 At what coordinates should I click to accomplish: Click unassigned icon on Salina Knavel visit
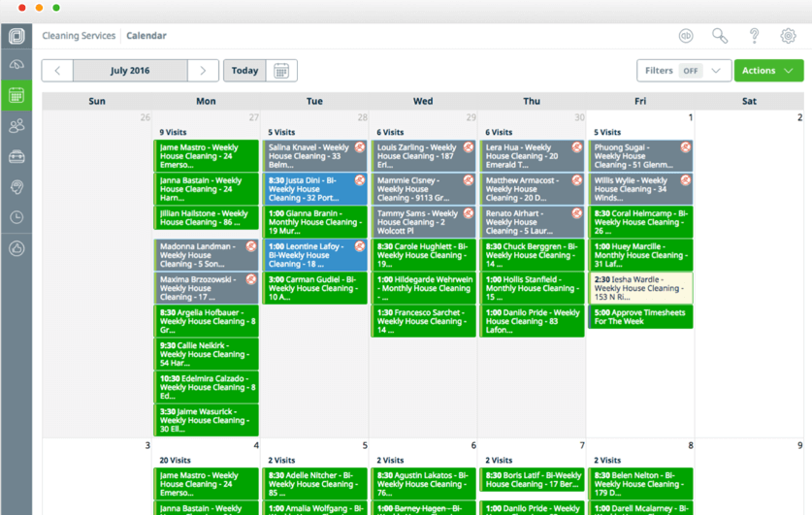360,147
